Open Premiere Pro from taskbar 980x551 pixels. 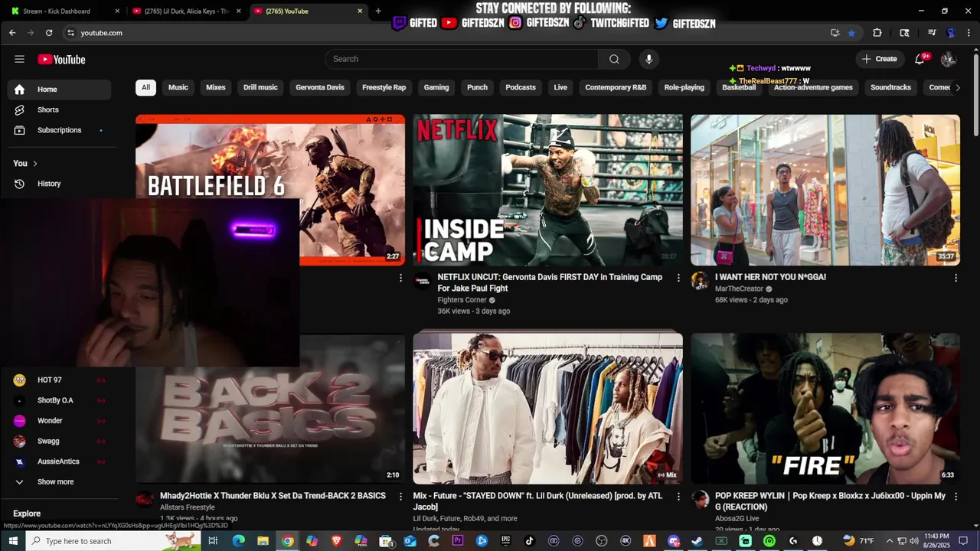pos(458,541)
